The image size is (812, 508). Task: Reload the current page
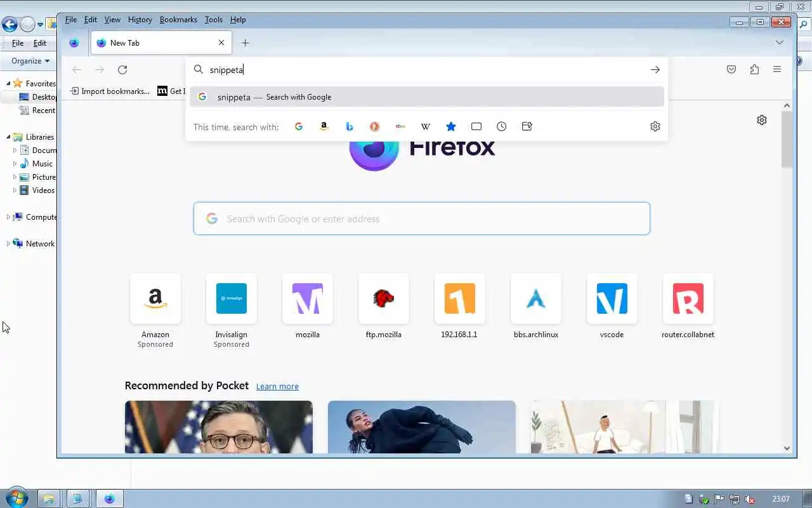tap(122, 70)
